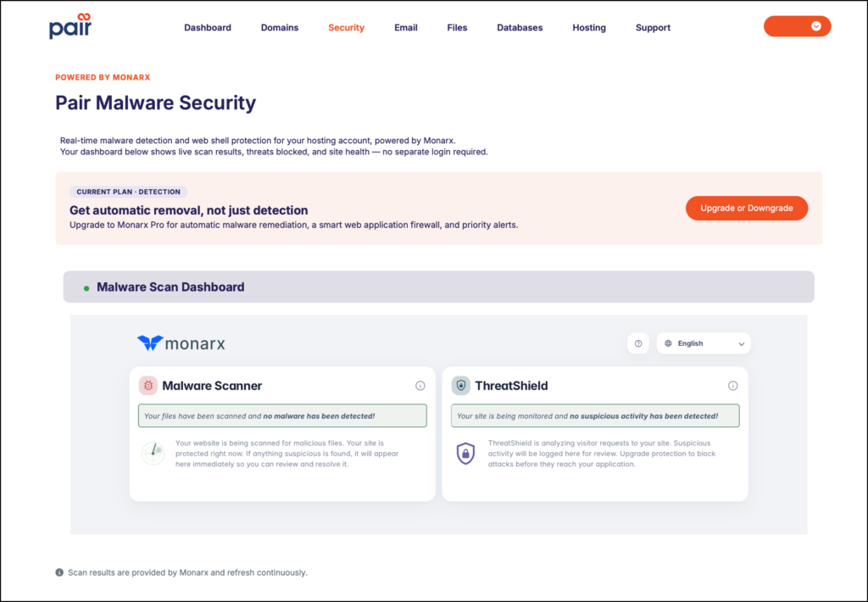The height and width of the screenshot is (602, 868).
Task: Click the pair logo
Action: (x=70, y=26)
